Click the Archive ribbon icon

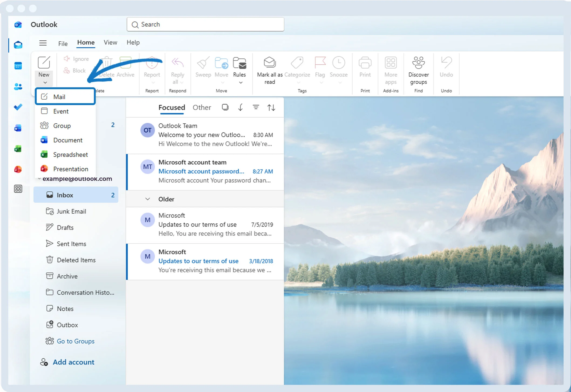125,63
